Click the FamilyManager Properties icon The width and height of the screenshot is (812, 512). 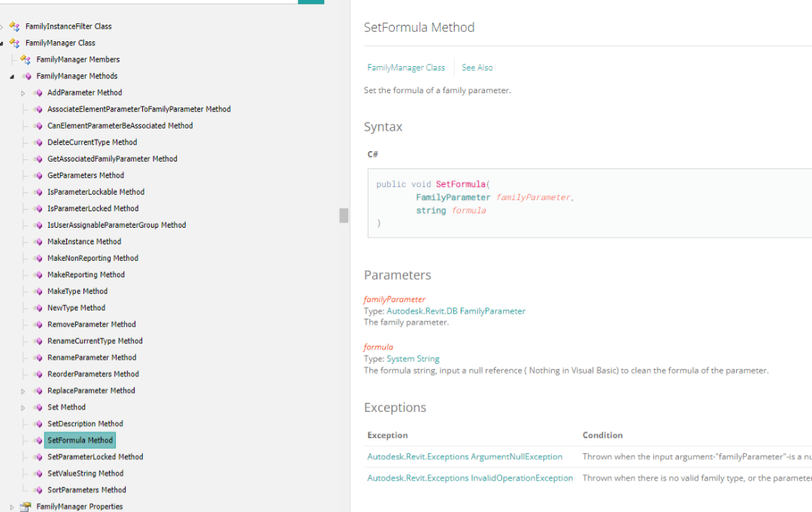tap(26, 506)
